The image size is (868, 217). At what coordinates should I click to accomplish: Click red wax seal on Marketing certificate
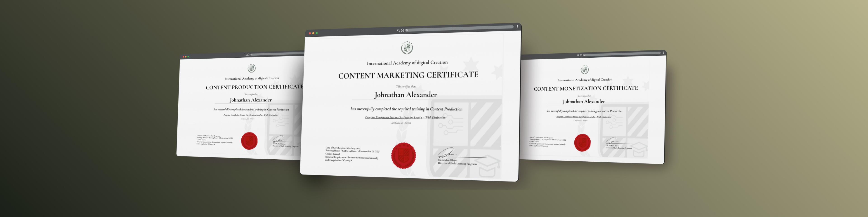pyautogui.click(x=403, y=156)
